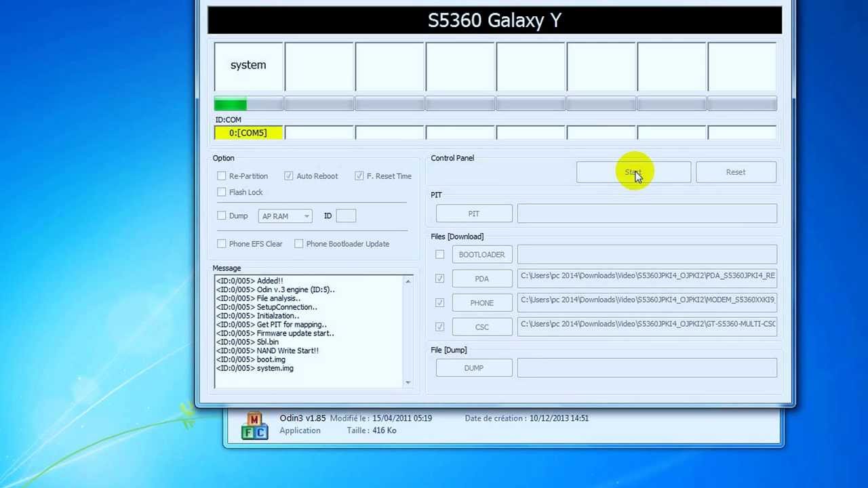Click 'Taille : 416 Ko' in Explorer details
868x488 pixels.
(372, 430)
